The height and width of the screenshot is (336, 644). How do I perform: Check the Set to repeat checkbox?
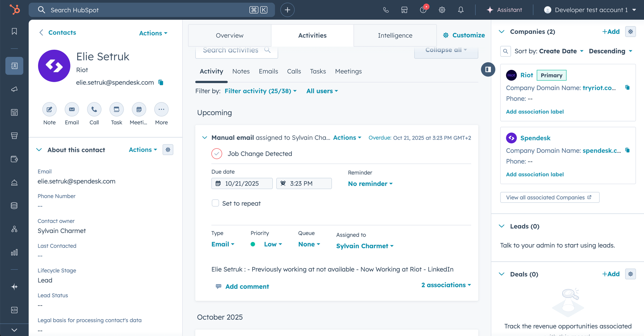(215, 203)
